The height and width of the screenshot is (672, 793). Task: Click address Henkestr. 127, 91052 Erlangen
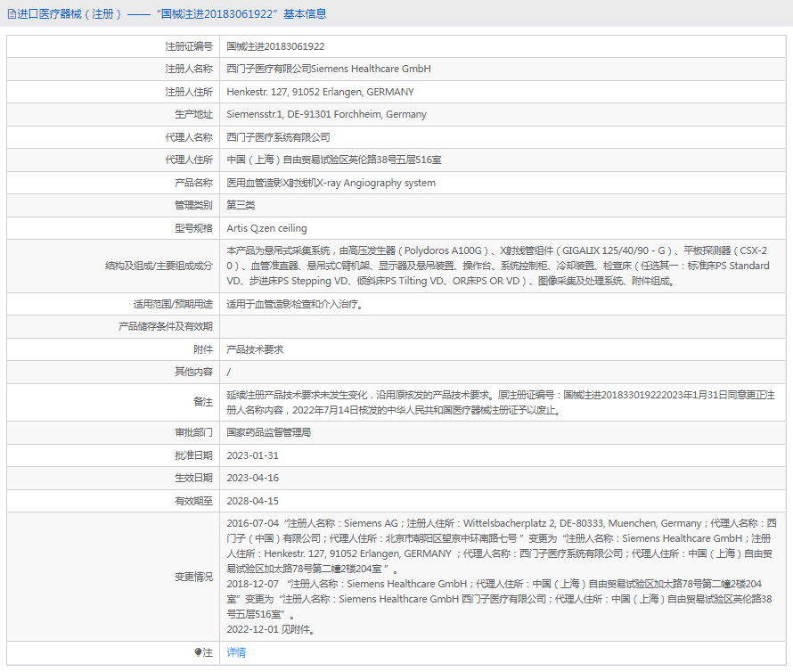320,92
